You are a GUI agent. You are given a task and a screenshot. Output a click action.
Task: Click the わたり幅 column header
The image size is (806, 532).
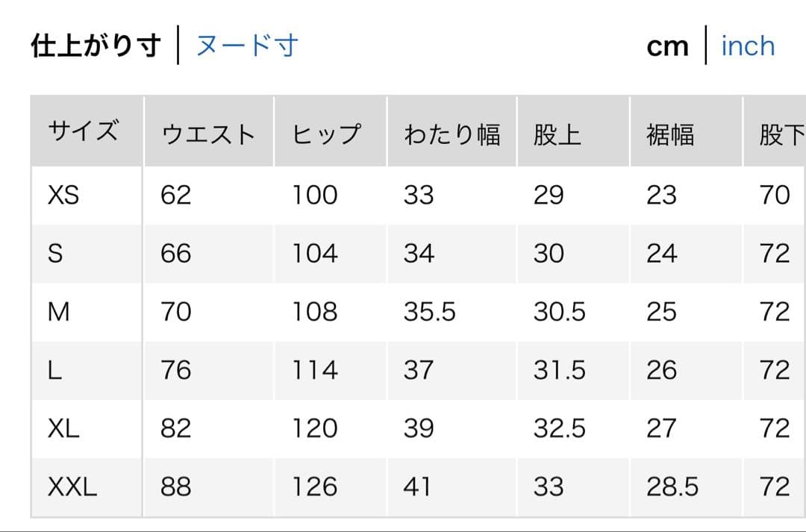[452, 134]
